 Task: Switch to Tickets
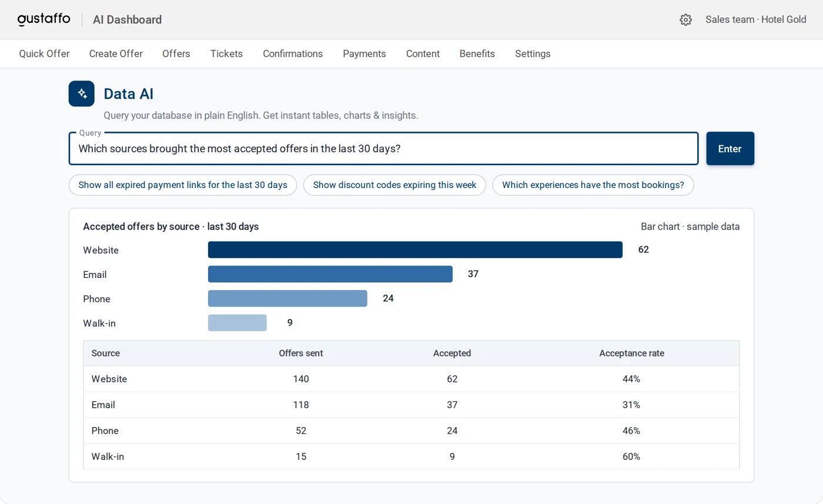226,53
